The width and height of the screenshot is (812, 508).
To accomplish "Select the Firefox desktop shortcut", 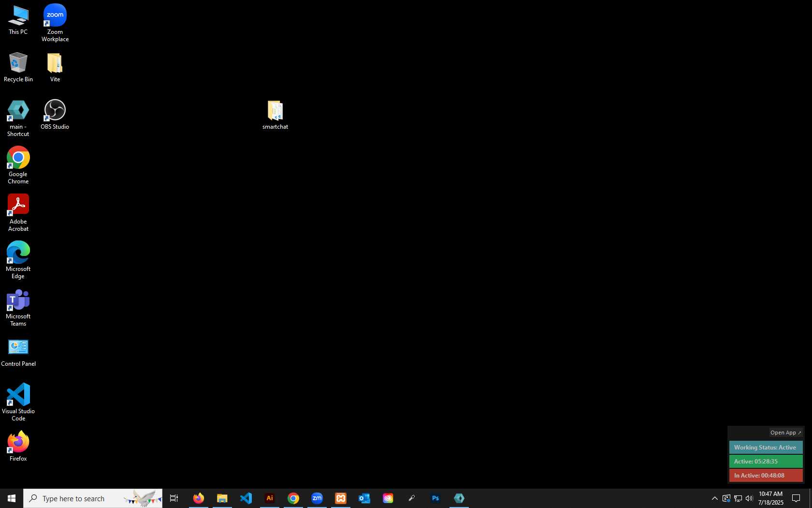I will click(x=18, y=447).
